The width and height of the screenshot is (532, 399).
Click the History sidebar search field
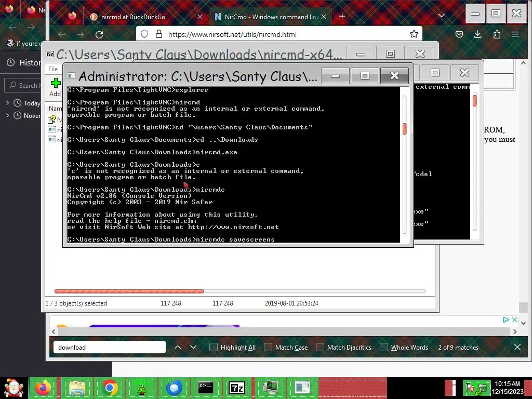point(23,85)
